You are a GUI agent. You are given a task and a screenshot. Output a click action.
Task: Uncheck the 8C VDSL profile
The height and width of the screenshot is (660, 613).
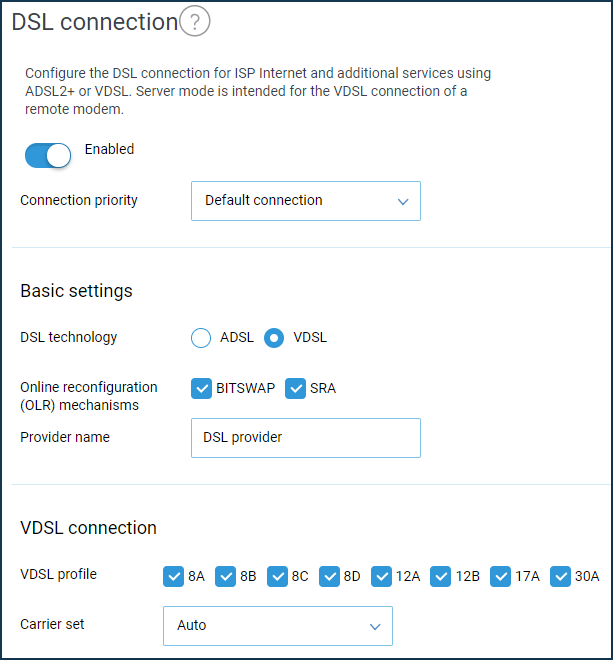tap(277, 576)
